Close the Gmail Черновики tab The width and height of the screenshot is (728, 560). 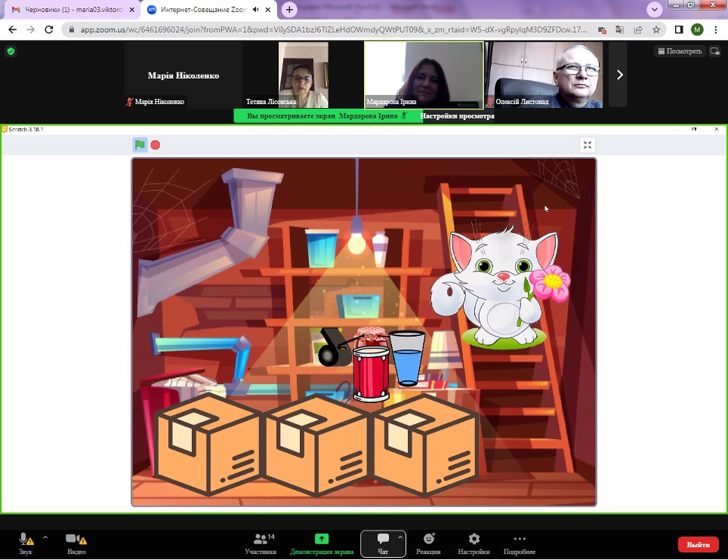coord(132,10)
